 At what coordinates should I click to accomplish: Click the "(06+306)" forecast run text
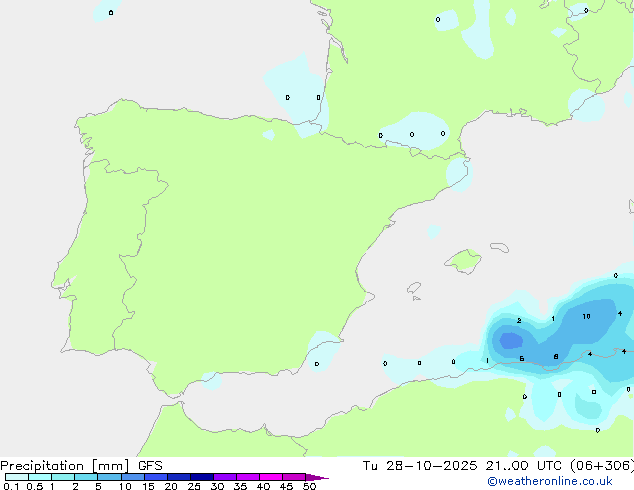tap(602, 466)
